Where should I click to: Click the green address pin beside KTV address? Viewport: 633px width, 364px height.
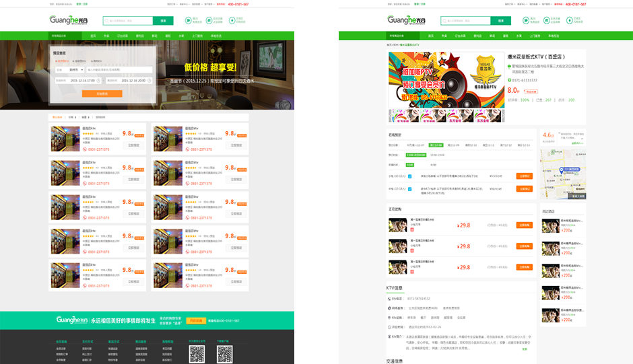coord(509,66)
